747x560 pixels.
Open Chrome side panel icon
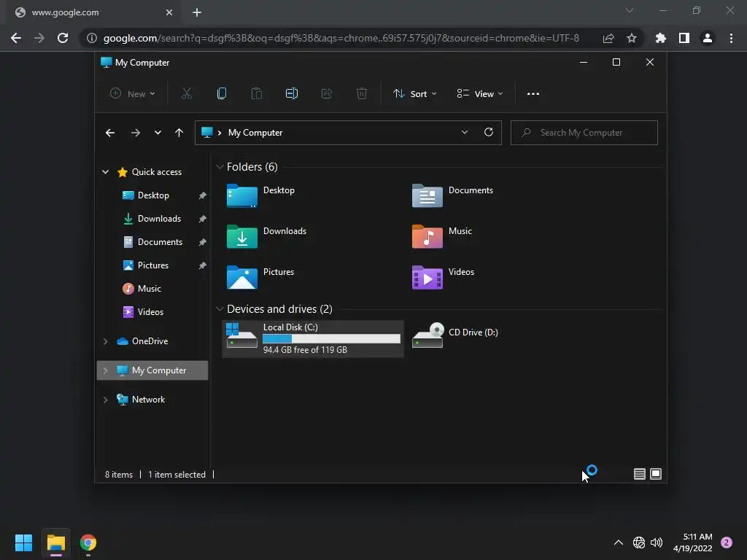click(x=684, y=38)
